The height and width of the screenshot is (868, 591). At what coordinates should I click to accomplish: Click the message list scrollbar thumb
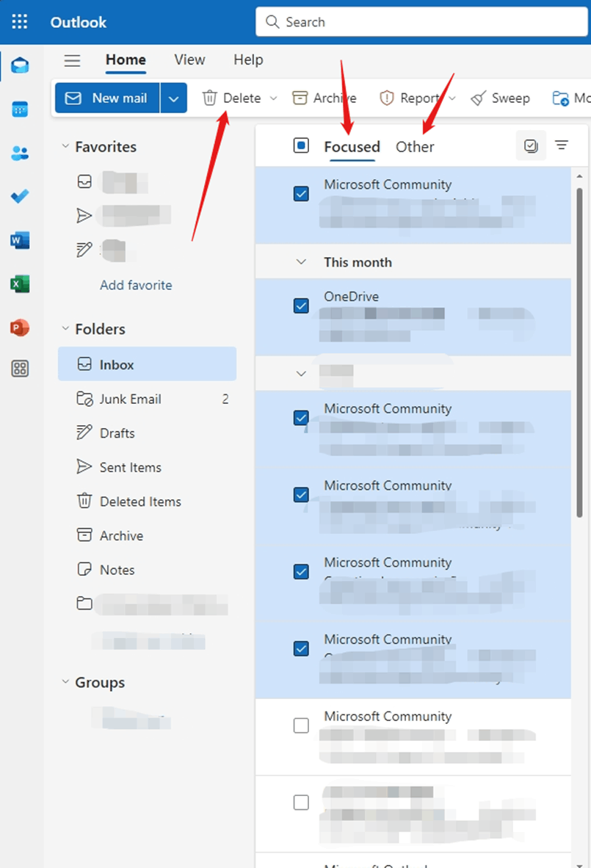pos(579,352)
